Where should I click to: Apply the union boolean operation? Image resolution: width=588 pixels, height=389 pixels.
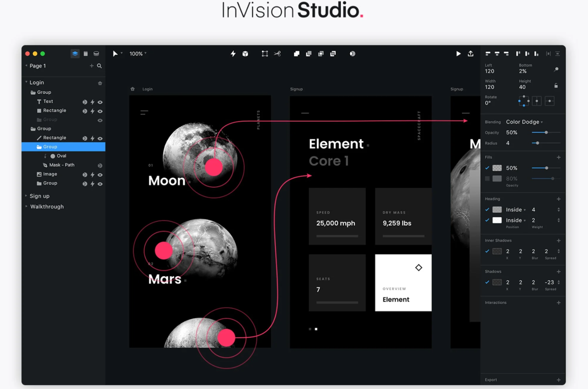297,54
